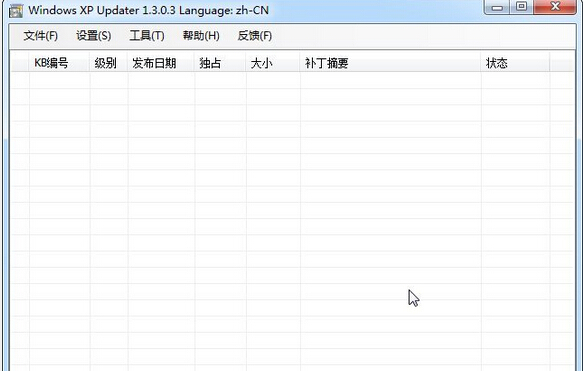583x371 pixels.
Task: Click the 补丁摘要 column header
Action: pyautogui.click(x=390, y=63)
